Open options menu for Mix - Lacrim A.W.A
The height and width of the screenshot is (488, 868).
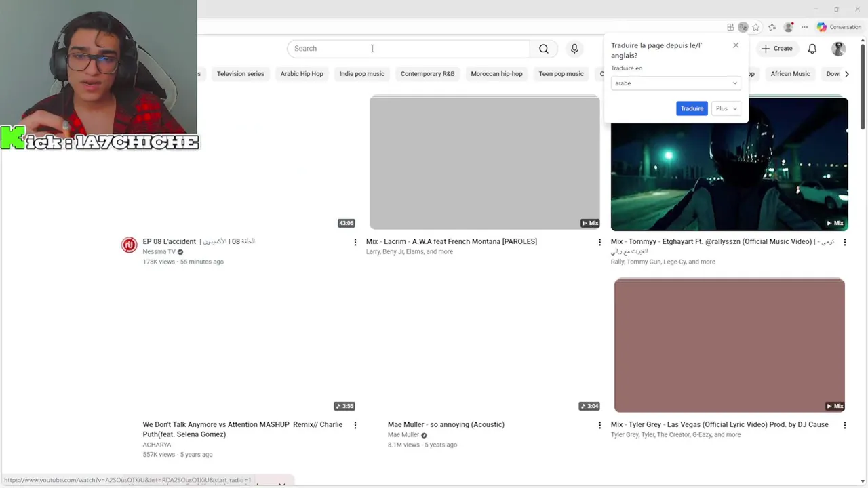pyautogui.click(x=599, y=242)
